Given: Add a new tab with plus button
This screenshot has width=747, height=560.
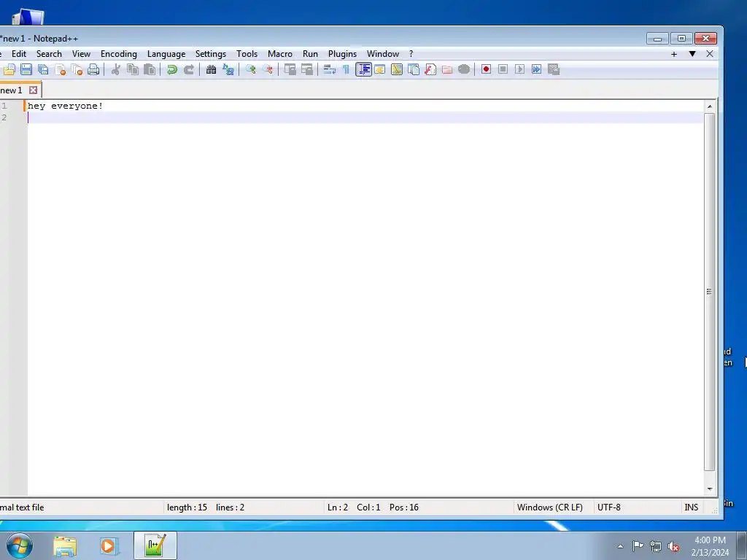Looking at the screenshot, I should pos(673,54).
